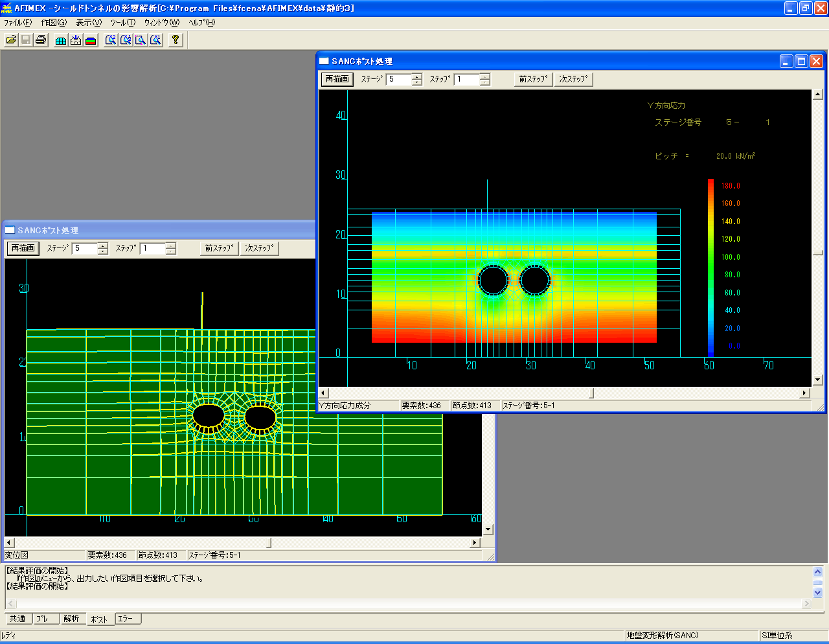
Task: Click the zoom x1 reset magnifier icon
Action: click(x=155, y=40)
